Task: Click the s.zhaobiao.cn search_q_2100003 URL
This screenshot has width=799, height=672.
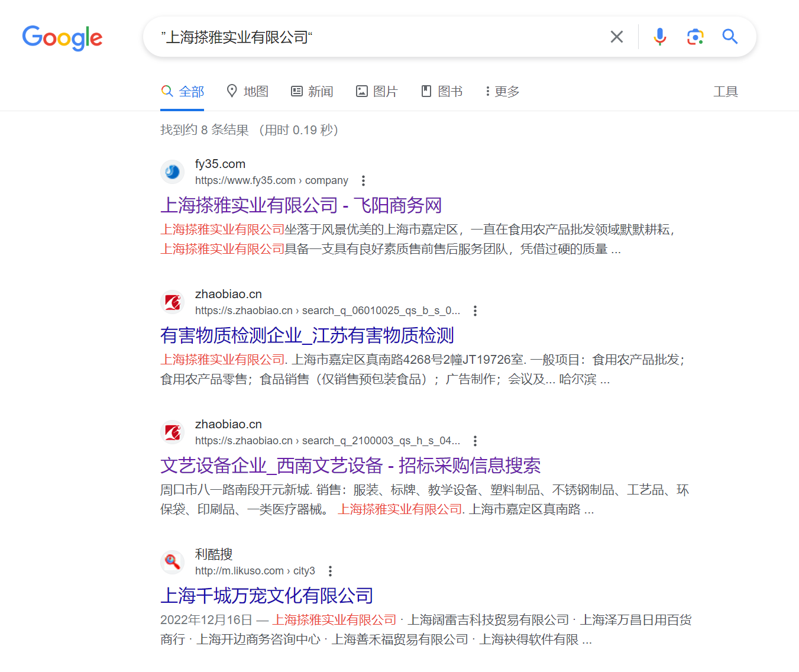Action: [328, 441]
